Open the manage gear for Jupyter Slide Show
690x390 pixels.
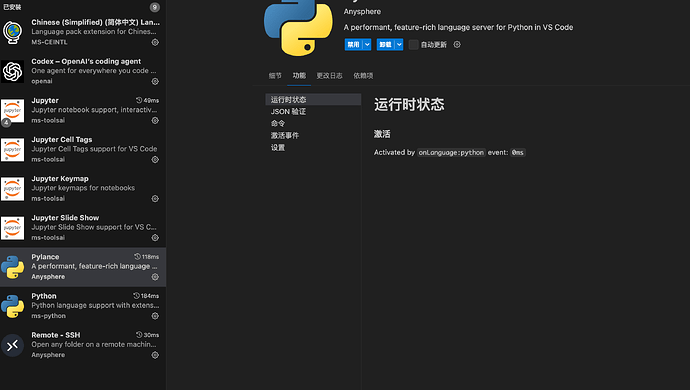coord(155,238)
